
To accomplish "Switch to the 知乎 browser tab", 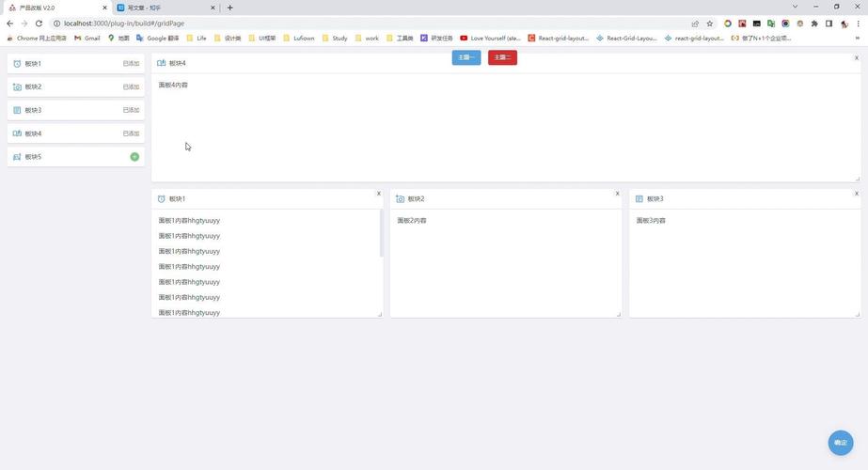I will pyautogui.click(x=166, y=8).
